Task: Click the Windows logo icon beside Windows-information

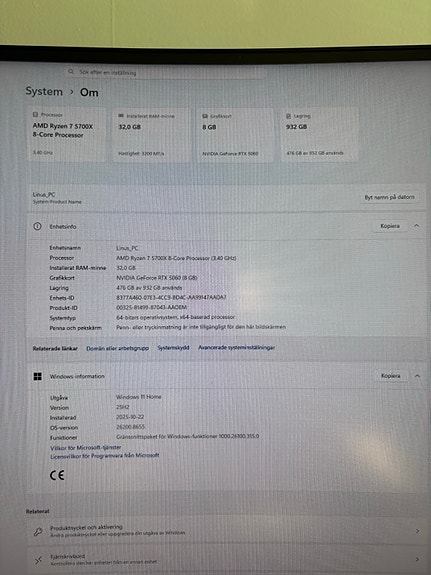Action: 37,376
